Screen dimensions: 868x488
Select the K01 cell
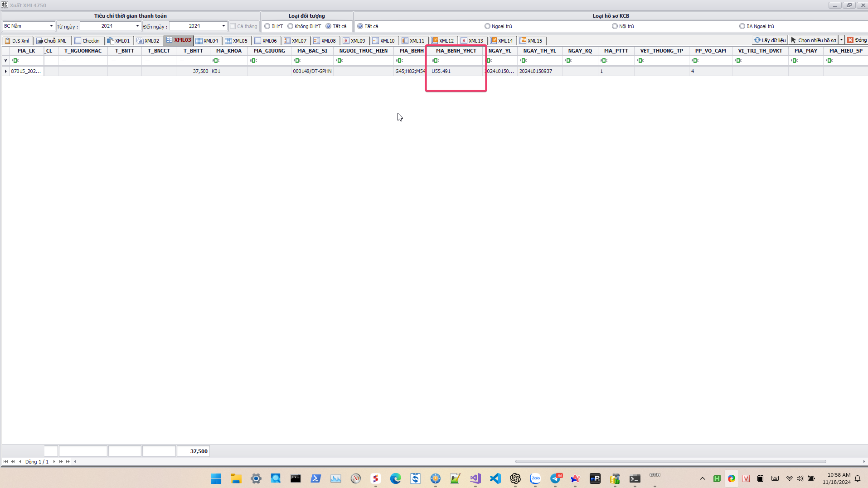point(229,71)
